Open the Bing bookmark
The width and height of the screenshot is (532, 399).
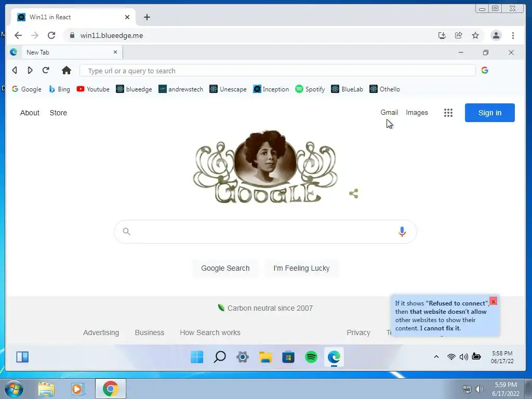pyautogui.click(x=59, y=89)
